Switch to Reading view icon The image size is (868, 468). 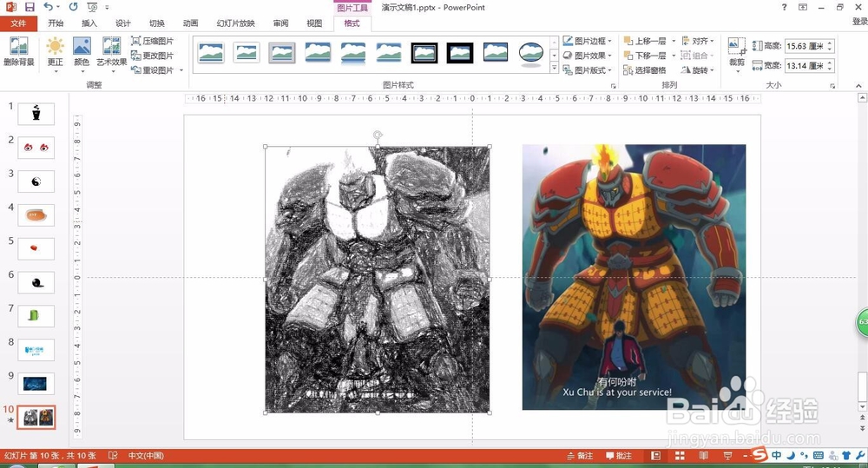(x=704, y=456)
